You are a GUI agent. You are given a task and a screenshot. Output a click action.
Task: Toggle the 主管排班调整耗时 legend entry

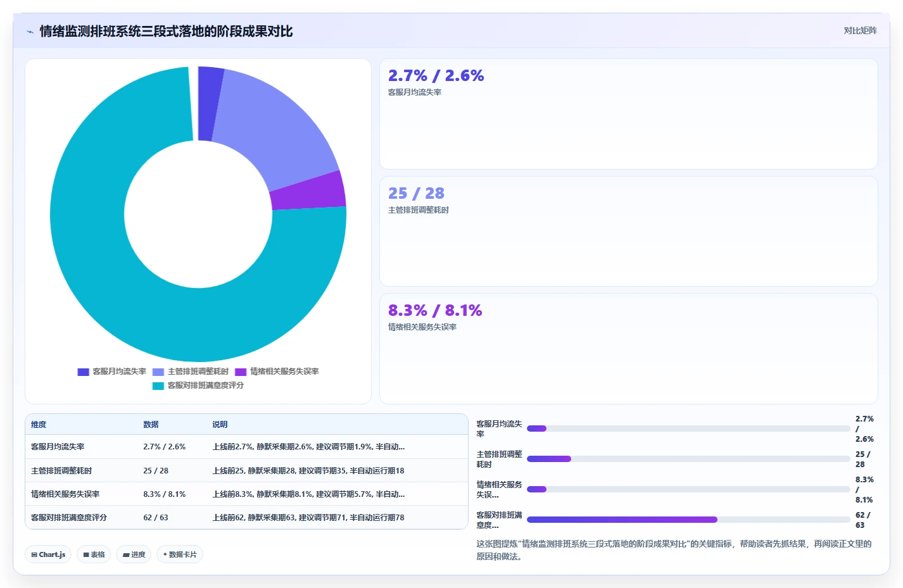click(191, 372)
